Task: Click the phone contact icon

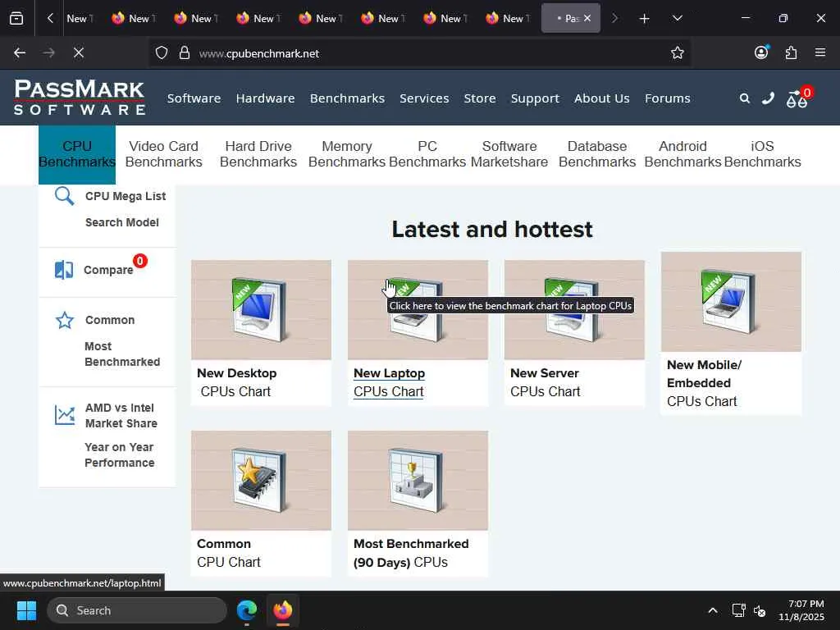Action: (768, 98)
